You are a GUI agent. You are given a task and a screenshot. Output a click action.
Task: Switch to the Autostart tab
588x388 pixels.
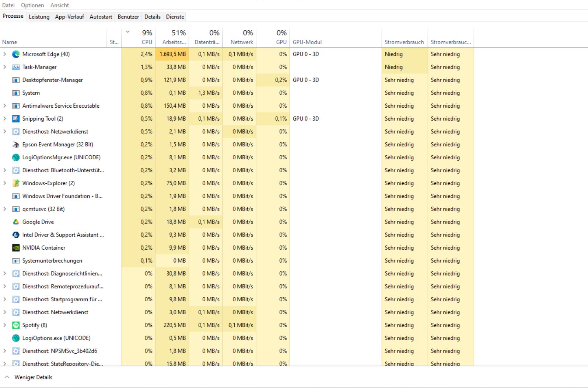click(x=101, y=17)
